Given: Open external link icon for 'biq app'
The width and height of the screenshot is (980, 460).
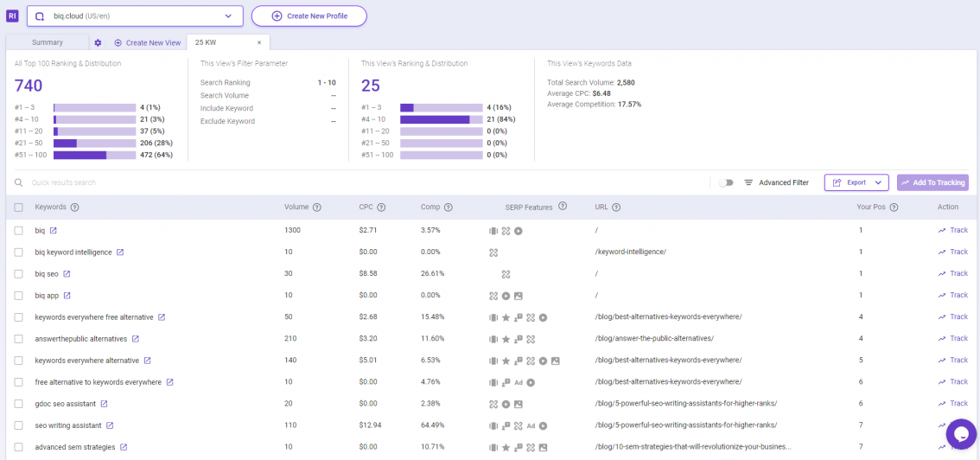Looking at the screenshot, I should pos(67,296).
